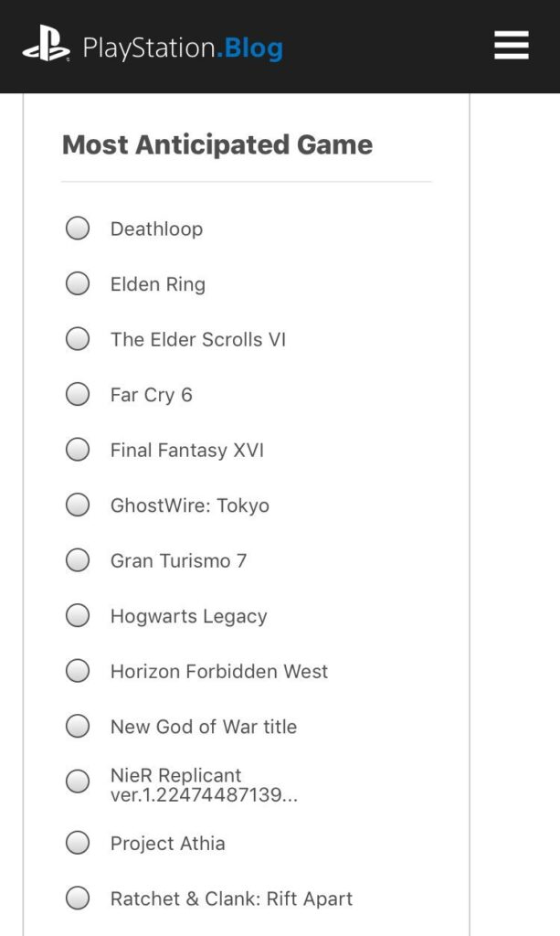Select Final Fantasy XVI radio button
This screenshot has height=936, width=560.
click(x=78, y=450)
